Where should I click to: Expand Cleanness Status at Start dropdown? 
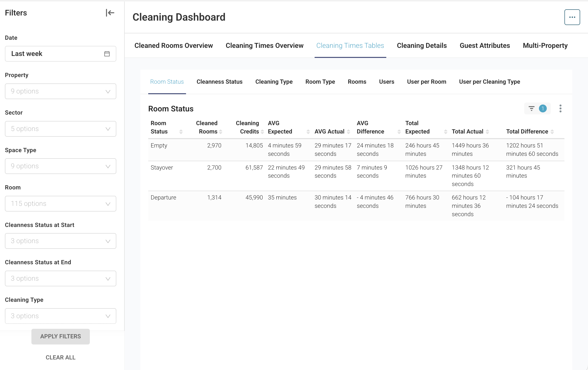(x=61, y=241)
